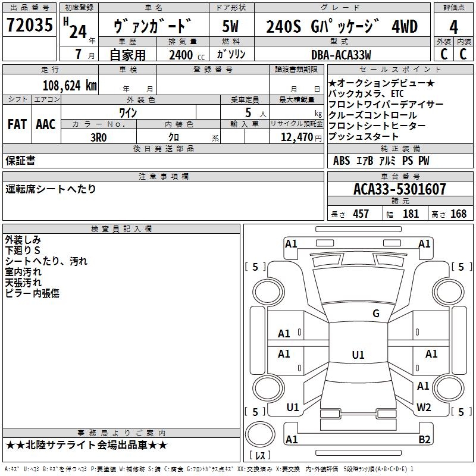The width and height of the screenshot is (476, 476).
Task: Select the U1 dent mark on the roof
Action: [x=358, y=355]
